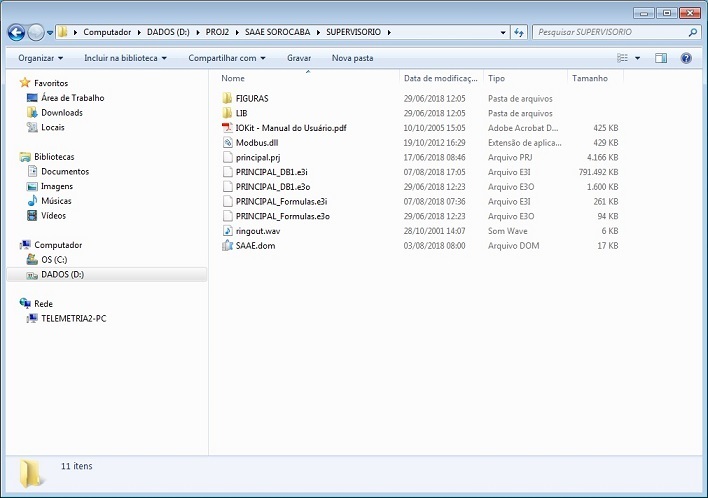Expand arrow after PROJ2 in breadcrumb
The width and height of the screenshot is (708, 498).
click(237, 32)
